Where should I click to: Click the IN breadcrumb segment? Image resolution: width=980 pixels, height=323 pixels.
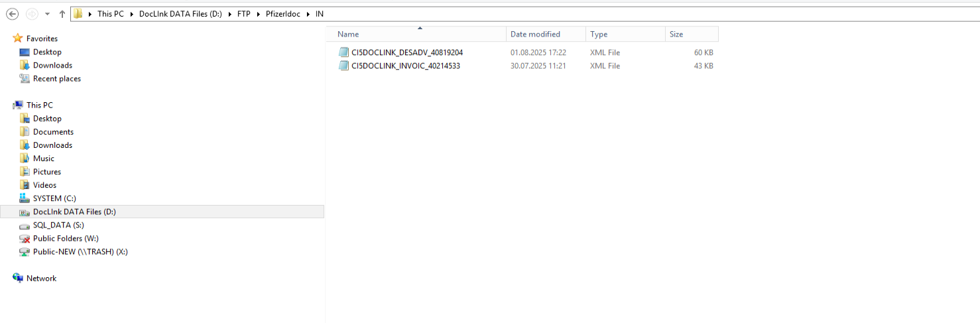click(x=320, y=14)
